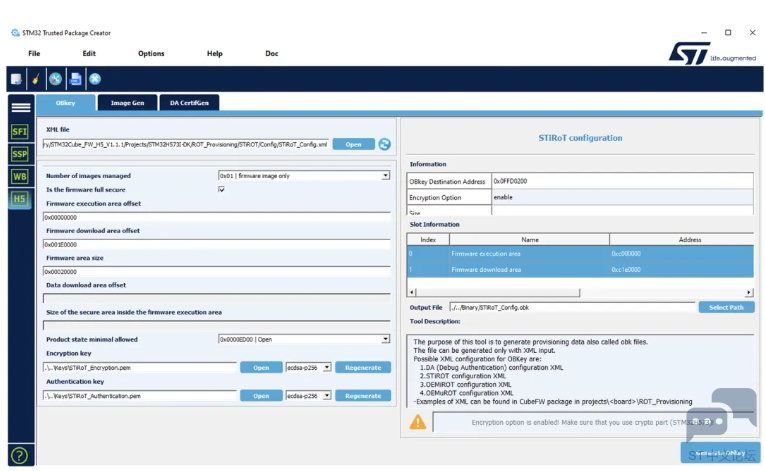Click the orange warning triangle icon
The image size is (765, 471).
point(418,422)
